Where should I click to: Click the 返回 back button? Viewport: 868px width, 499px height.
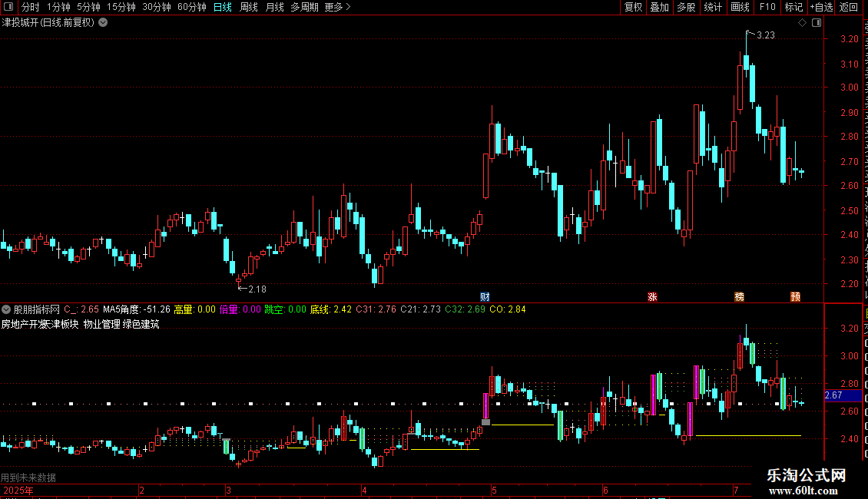848,7
